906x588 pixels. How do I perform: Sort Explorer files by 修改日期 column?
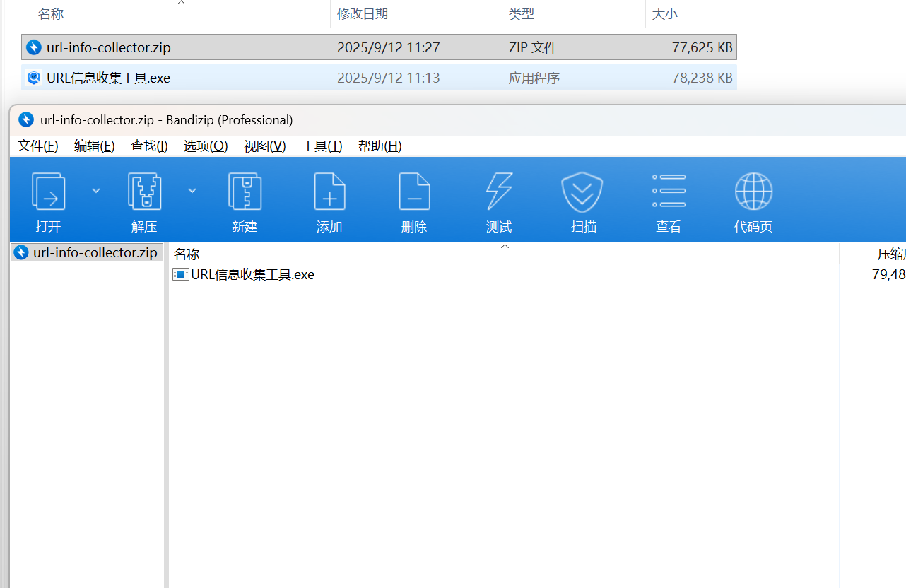pyautogui.click(x=363, y=14)
